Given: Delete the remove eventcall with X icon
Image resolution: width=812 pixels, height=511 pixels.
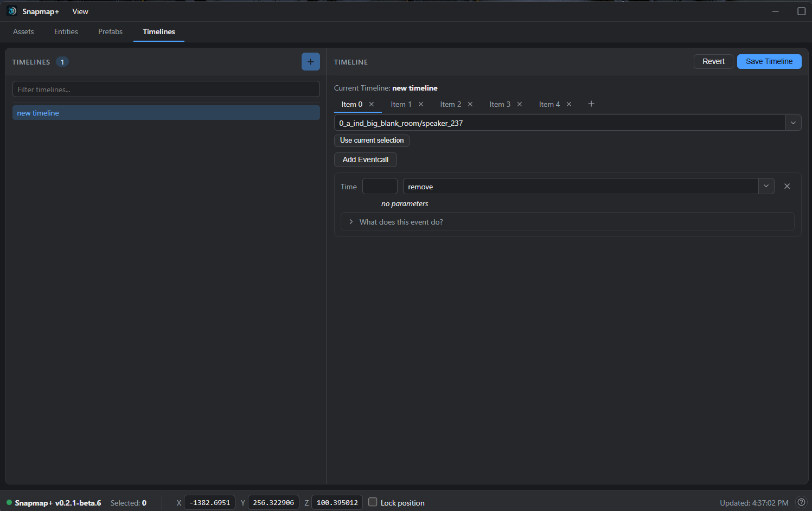Looking at the screenshot, I should pos(787,186).
